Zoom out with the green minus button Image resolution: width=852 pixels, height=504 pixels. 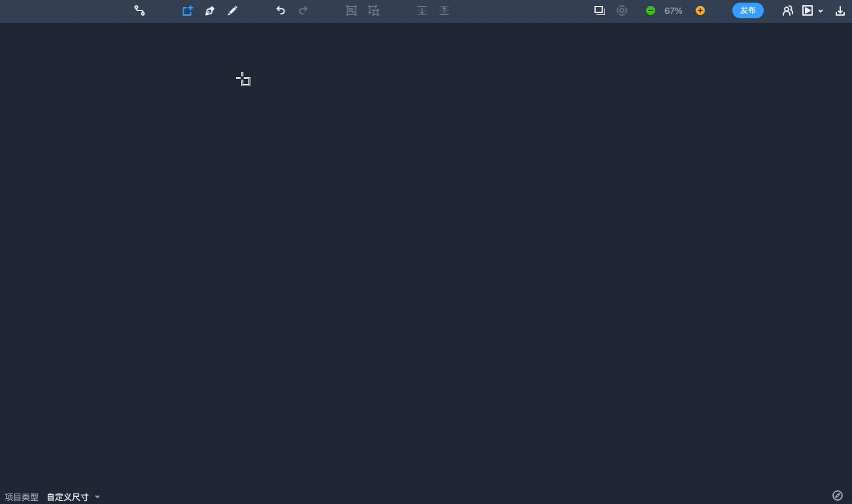[650, 10]
